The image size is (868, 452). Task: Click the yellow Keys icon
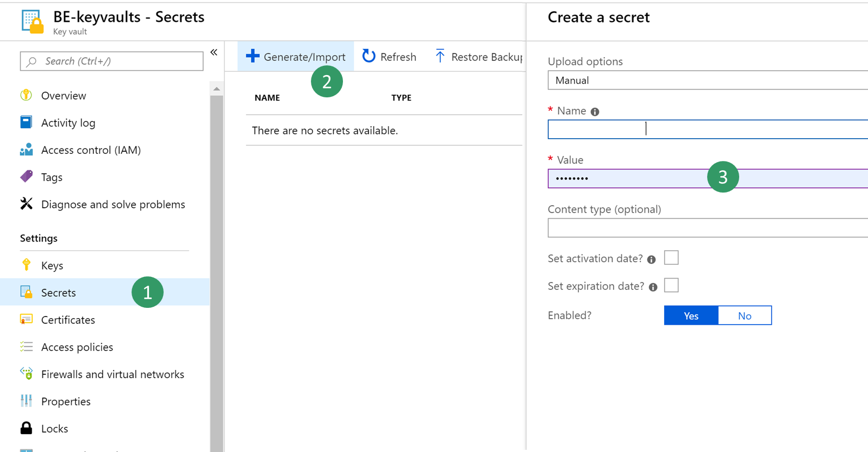(26, 265)
